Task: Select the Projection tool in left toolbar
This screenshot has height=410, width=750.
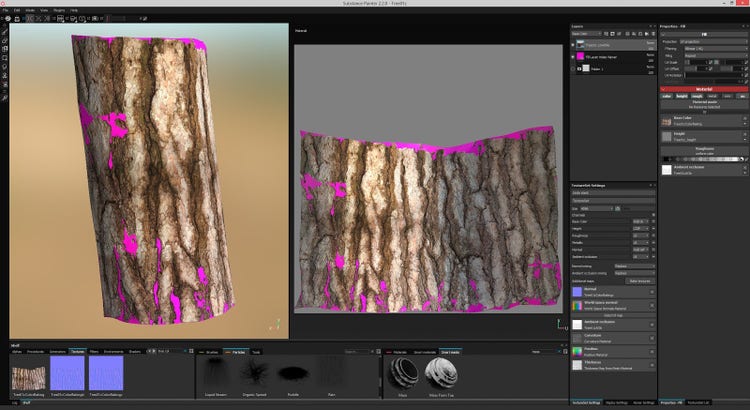Action: coord(5,48)
